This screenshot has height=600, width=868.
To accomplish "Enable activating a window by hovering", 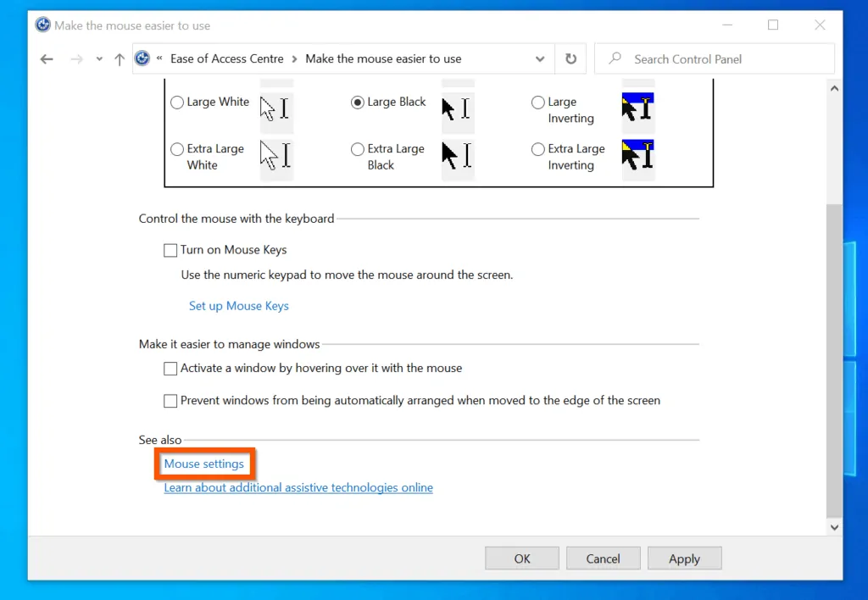I will 170,369.
